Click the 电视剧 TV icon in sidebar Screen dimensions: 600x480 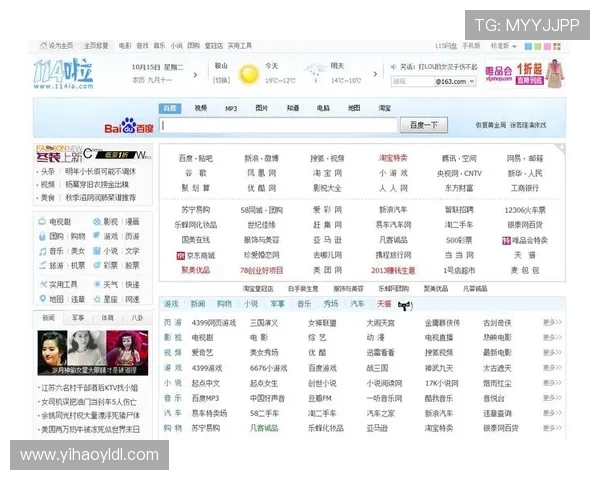pyautogui.click(x=42, y=221)
